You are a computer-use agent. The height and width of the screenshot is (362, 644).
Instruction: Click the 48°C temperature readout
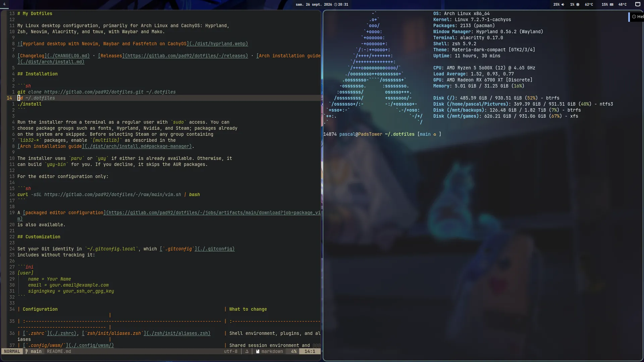622,4
